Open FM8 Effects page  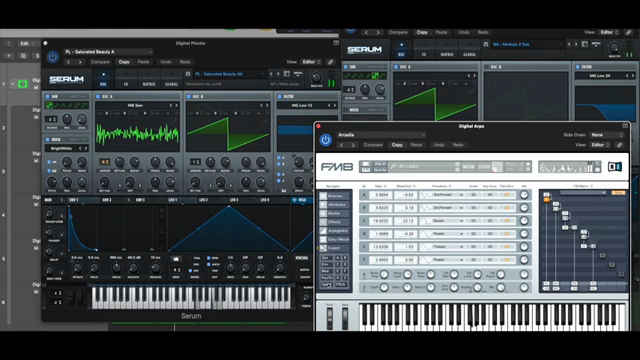point(335,222)
